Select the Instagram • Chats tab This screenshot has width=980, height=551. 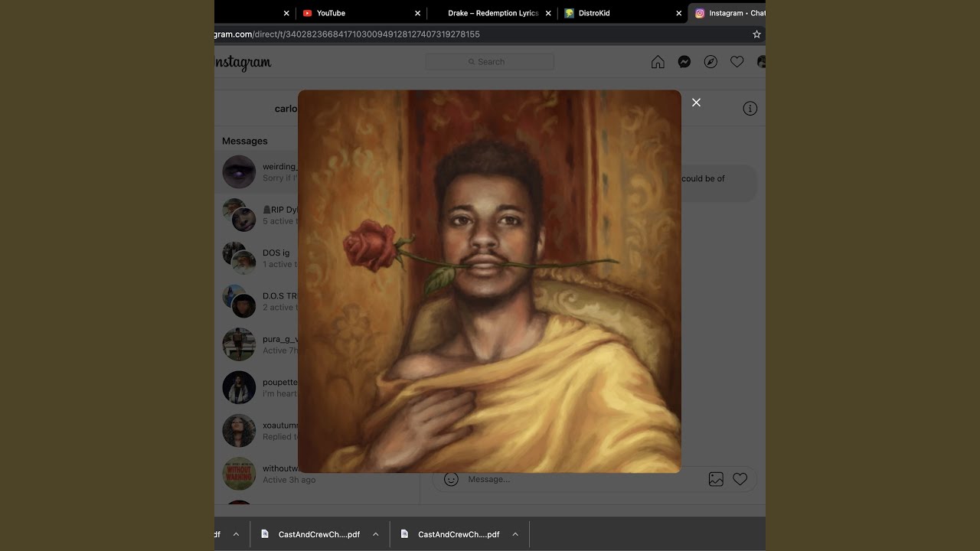[727, 13]
